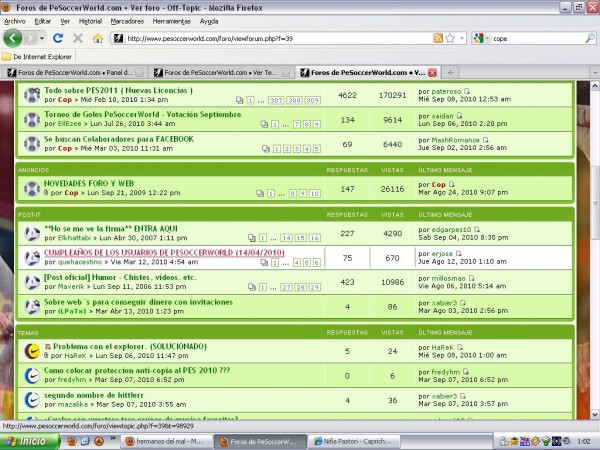Screen dimensions: 600x450
Task: Open the Marcadores menu
Action: tap(127, 21)
